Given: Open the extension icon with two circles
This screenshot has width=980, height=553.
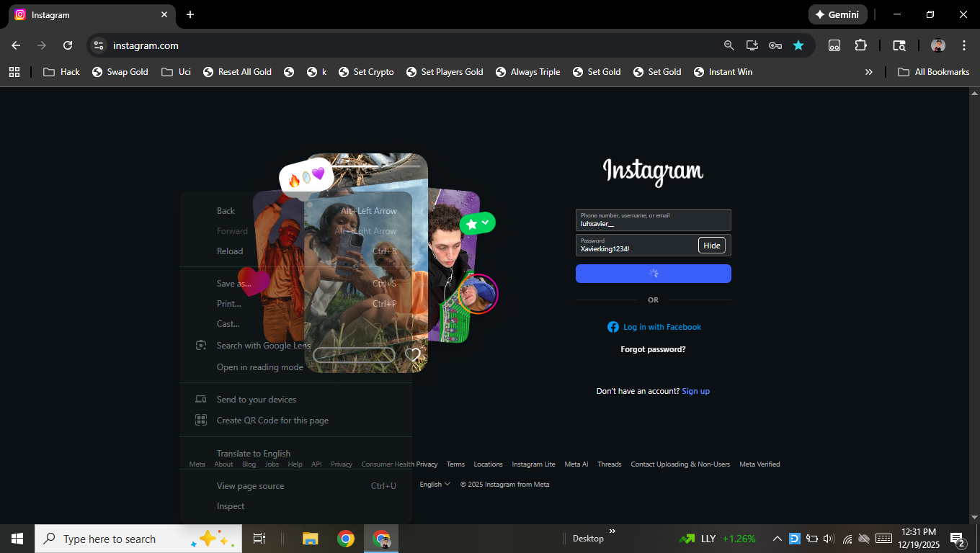Looking at the screenshot, I should [834, 45].
